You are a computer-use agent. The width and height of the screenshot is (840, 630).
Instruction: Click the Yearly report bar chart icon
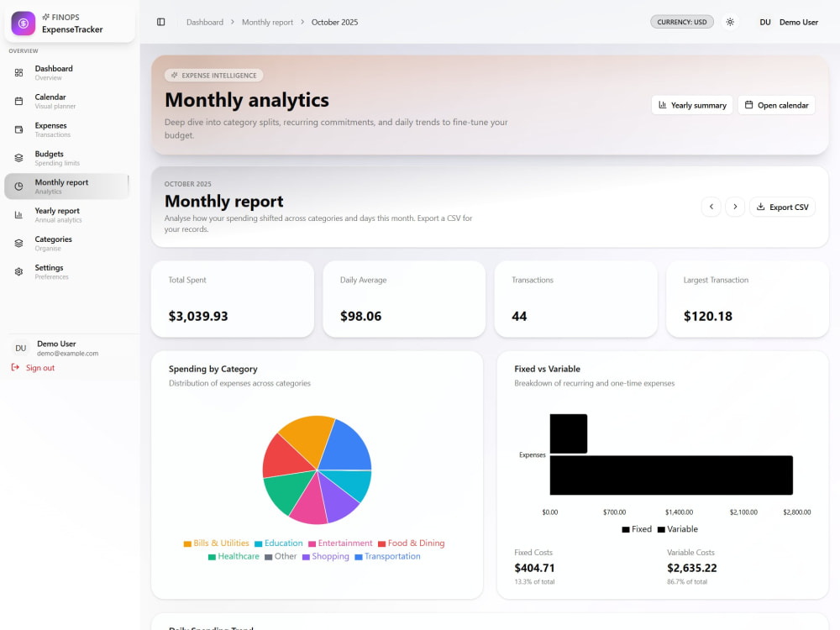point(18,215)
